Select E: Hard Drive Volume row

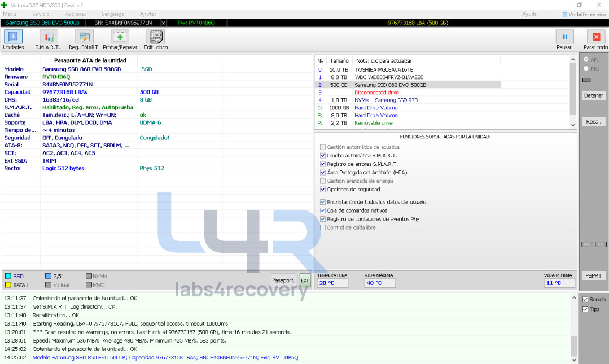click(408, 115)
